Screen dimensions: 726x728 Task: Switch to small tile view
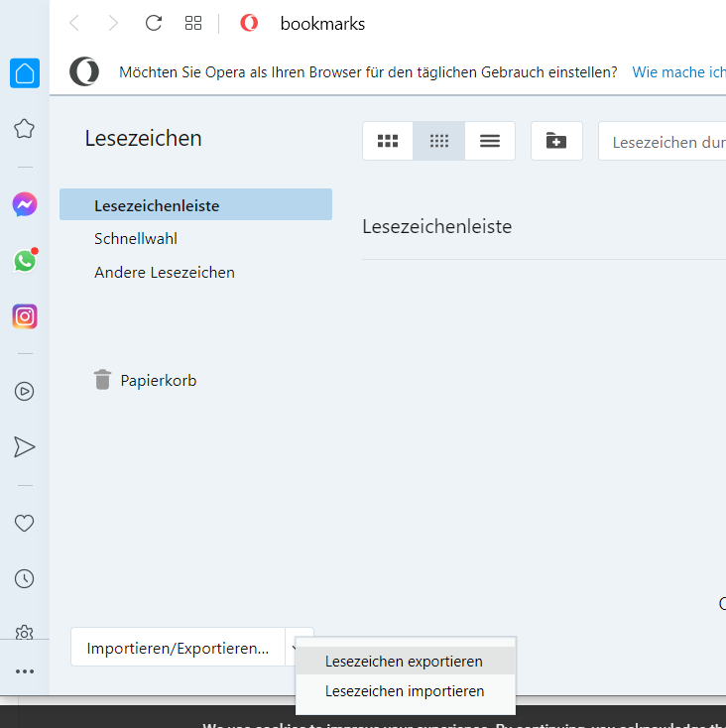coord(439,141)
